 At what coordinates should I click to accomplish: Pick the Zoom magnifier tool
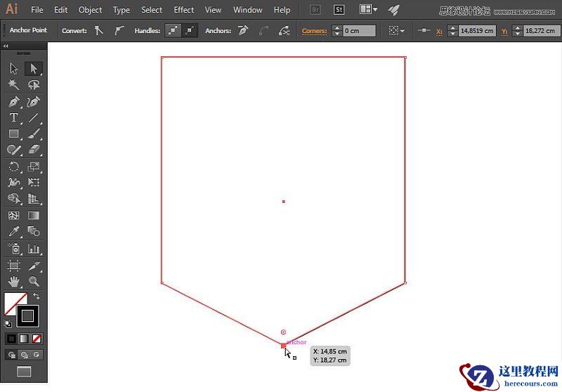point(34,281)
